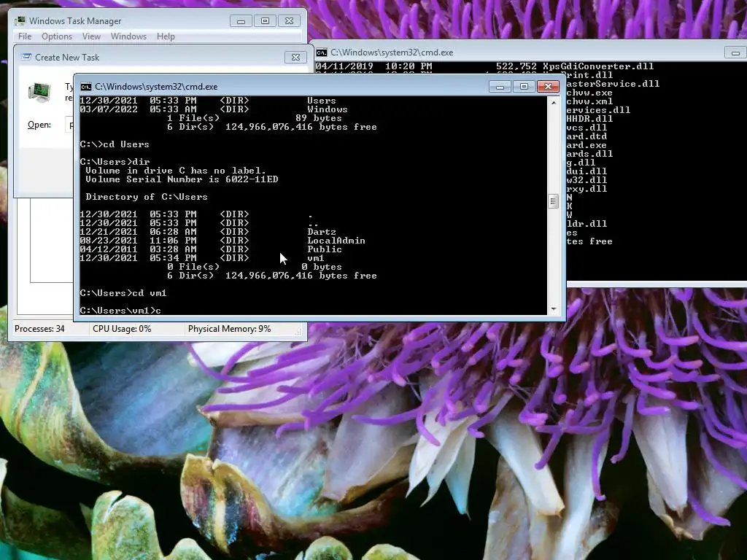This screenshot has height=560, width=747.
Task: Click the Open: label in Create New Task
Action: coord(39,125)
